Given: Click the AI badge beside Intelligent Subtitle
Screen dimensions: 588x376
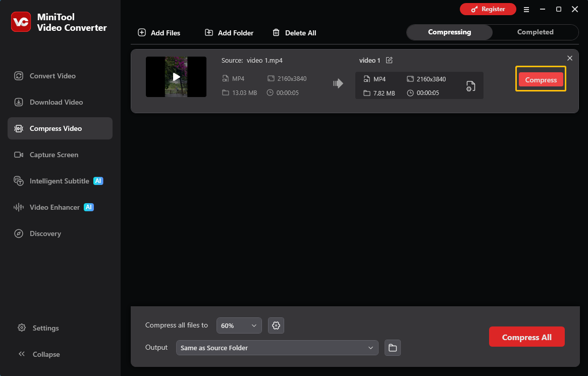Looking at the screenshot, I should coord(98,181).
